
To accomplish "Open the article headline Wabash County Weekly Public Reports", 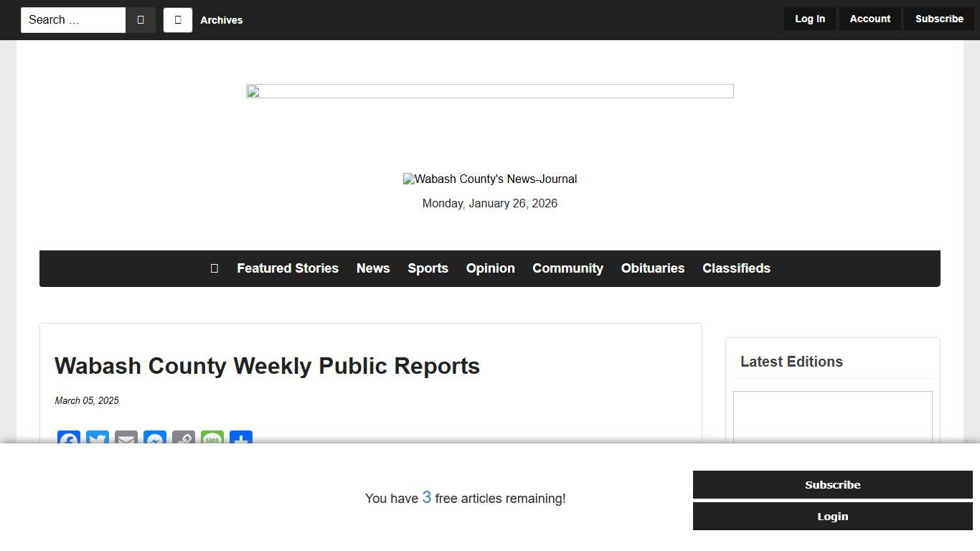I will (x=267, y=366).
